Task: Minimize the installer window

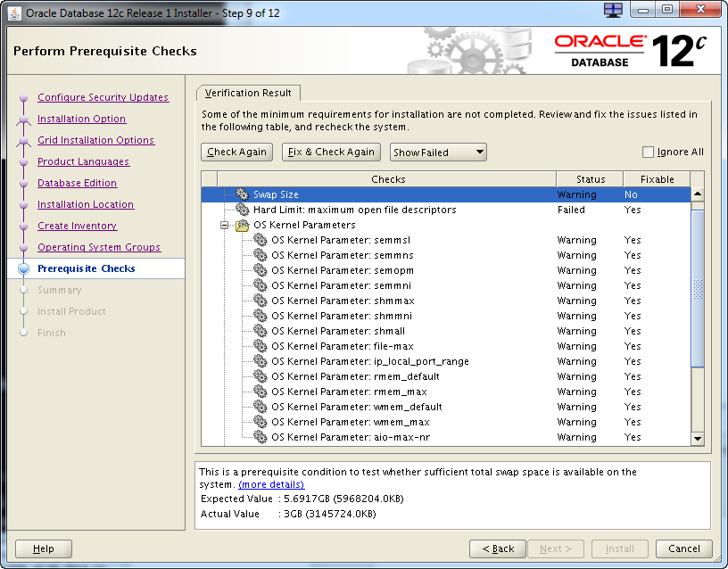Action: coord(643,10)
